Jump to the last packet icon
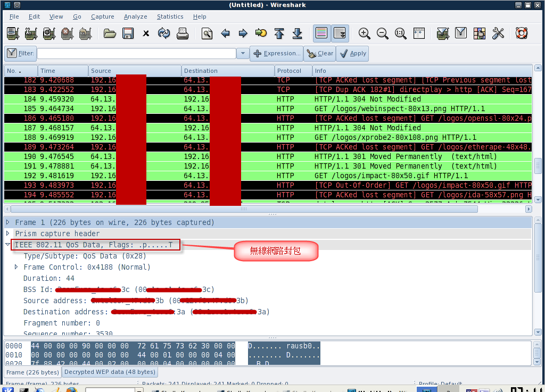The width and height of the screenshot is (545, 392). 297,34
